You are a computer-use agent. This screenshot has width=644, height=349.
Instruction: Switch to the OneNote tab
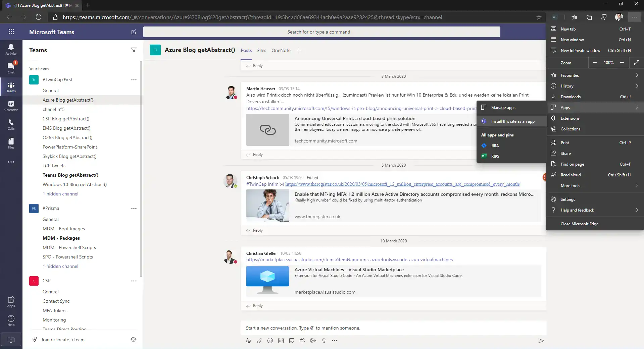[281, 50]
